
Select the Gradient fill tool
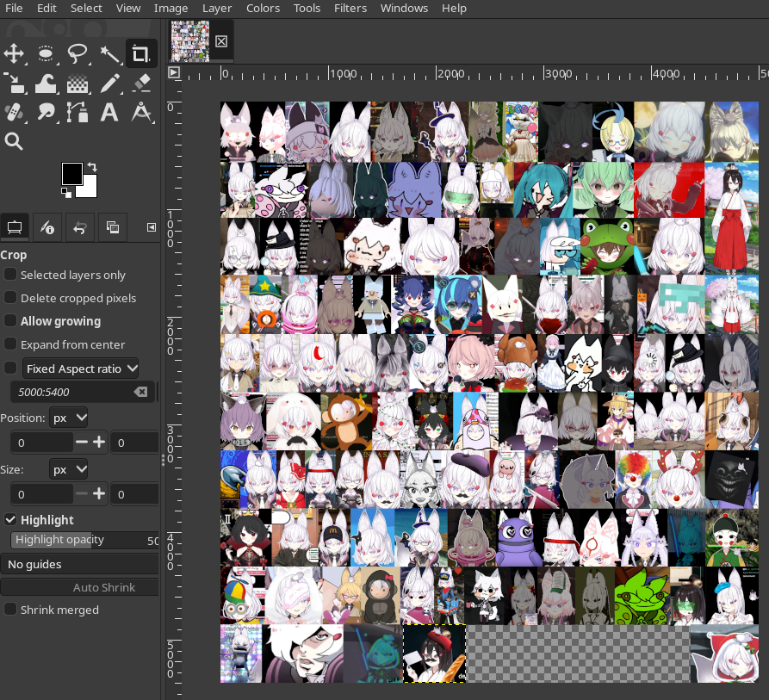[x=78, y=83]
